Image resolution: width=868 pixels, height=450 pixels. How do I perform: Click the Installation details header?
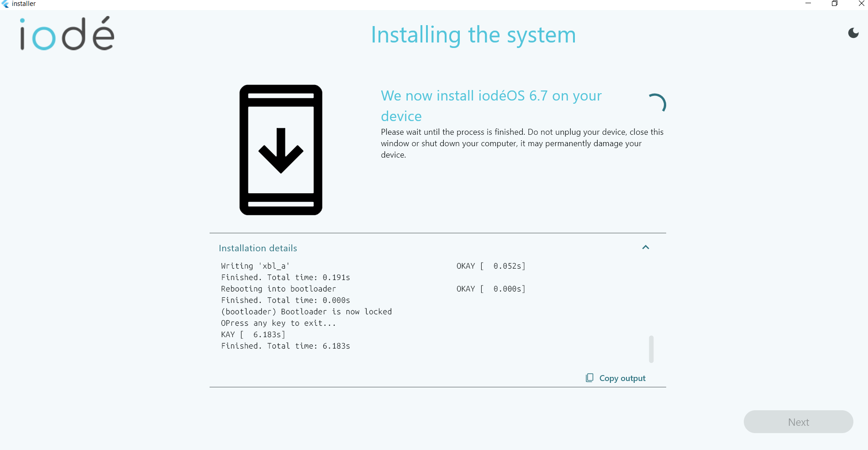pyautogui.click(x=258, y=248)
